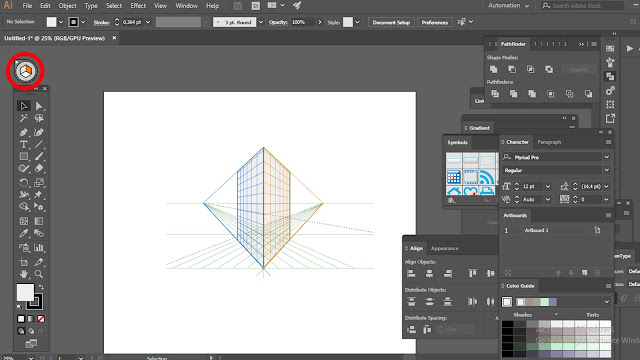Select the Eraser tool
This screenshot has width=640, height=360.
[39, 168]
